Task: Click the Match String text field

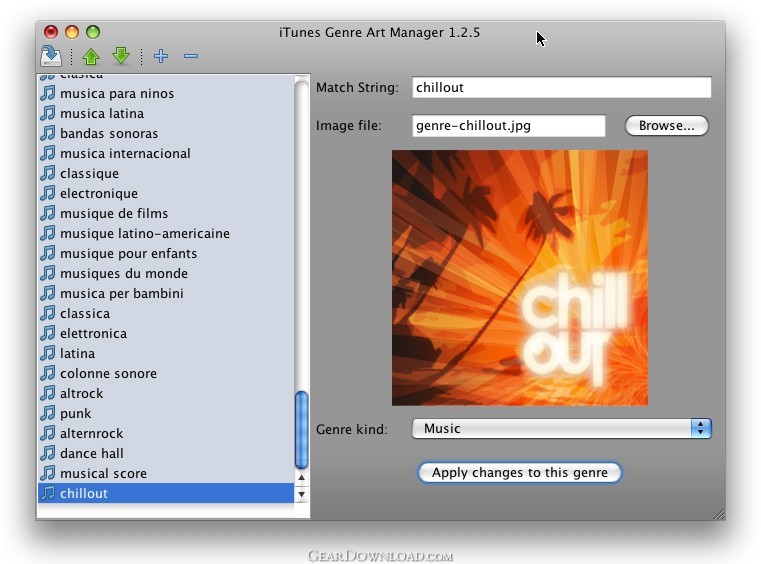Action: tap(562, 87)
